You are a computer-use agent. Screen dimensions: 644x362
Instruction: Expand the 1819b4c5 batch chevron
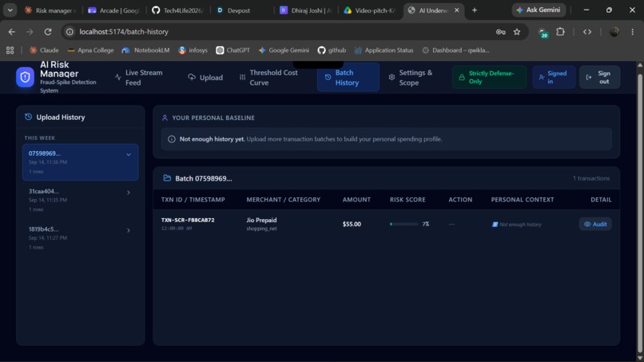[129, 230]
